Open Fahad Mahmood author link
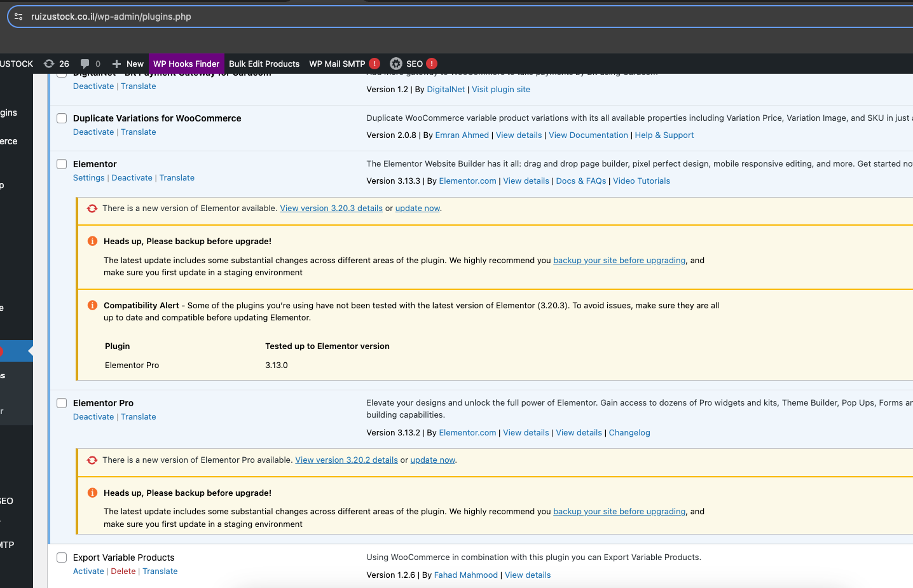Screen dimensions: 913x588 [466, 575]
